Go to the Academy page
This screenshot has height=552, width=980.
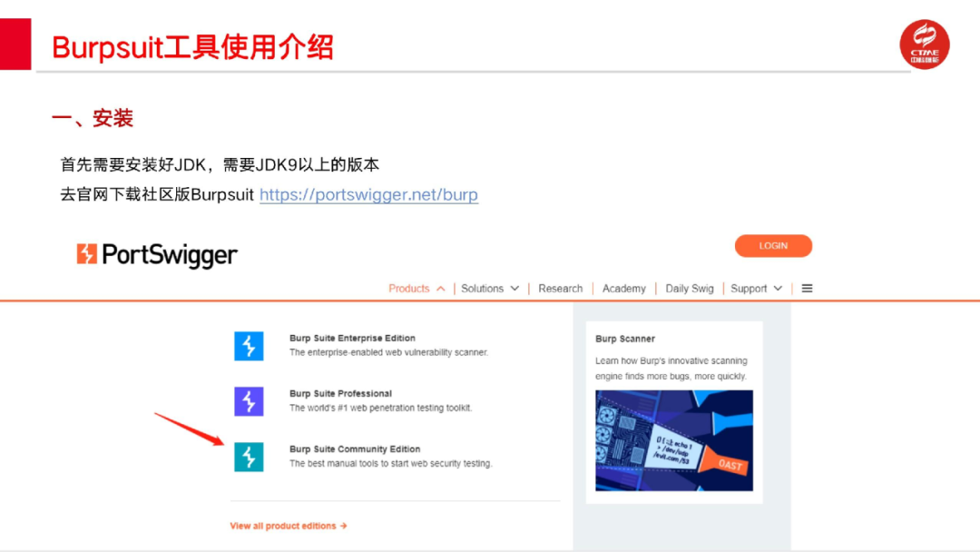coord(623,288)
